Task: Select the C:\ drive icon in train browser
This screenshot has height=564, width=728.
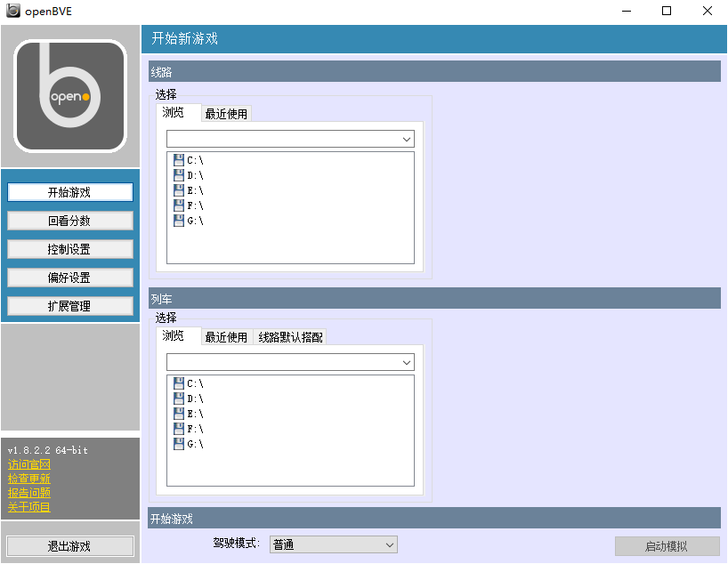Action: pyautogui.click(x=179, y=383)
